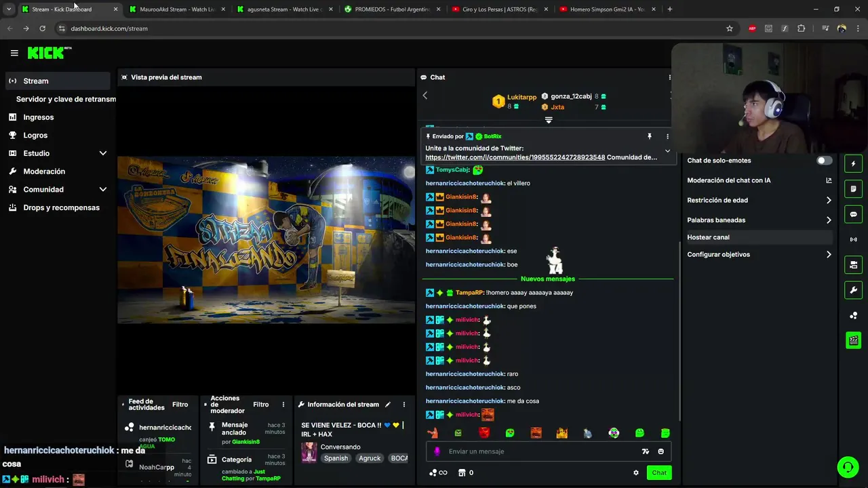This screenshot has height=488, width=868.
Task: Collapse the chat leaderboard with the down caret
Action: click(549, 120)
